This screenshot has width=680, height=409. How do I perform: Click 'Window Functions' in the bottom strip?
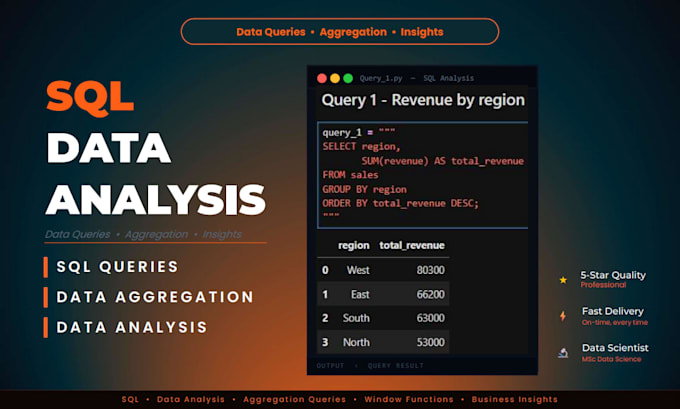tap(409, 399)
